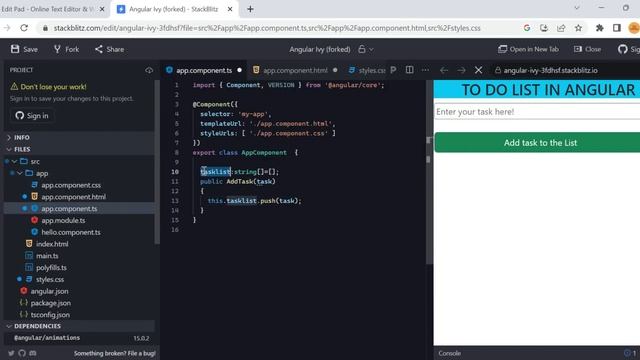
Task: Click the preview back arrow
Action: click(x=444, y=70)
